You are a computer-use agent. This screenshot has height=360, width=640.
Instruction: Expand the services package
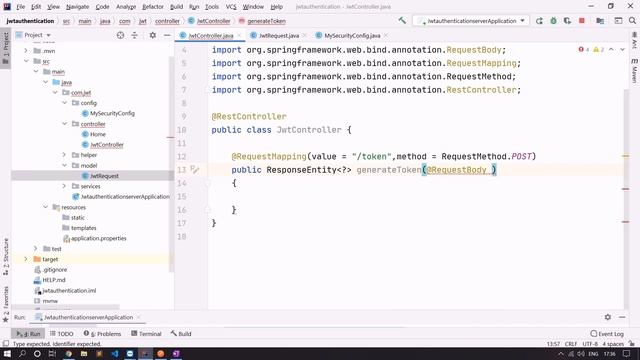pos(64,186)
